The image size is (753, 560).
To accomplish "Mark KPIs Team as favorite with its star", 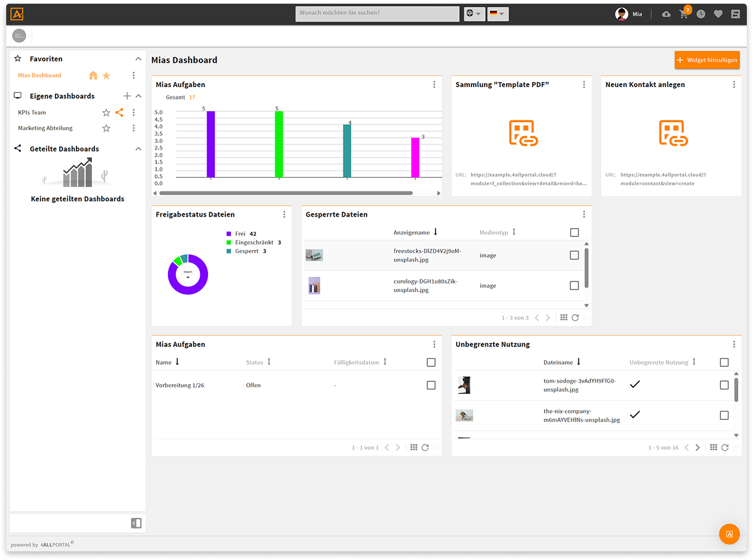I will tap(106, 112).
